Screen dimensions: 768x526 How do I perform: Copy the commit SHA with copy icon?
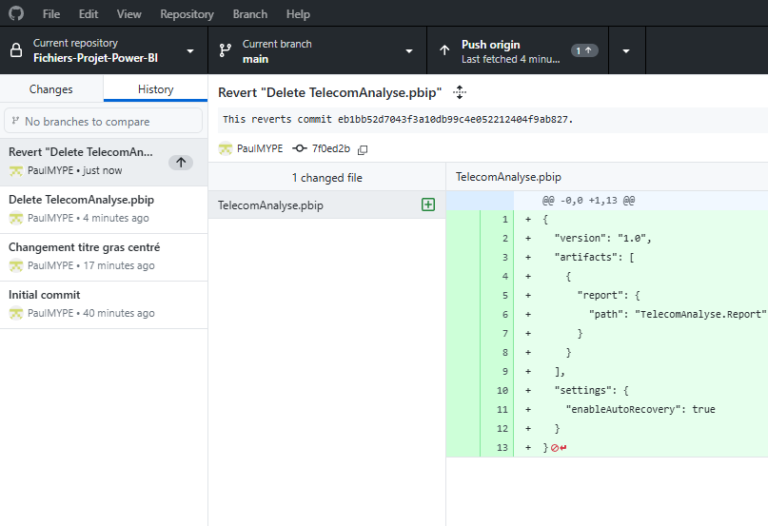tap(362, 149)
